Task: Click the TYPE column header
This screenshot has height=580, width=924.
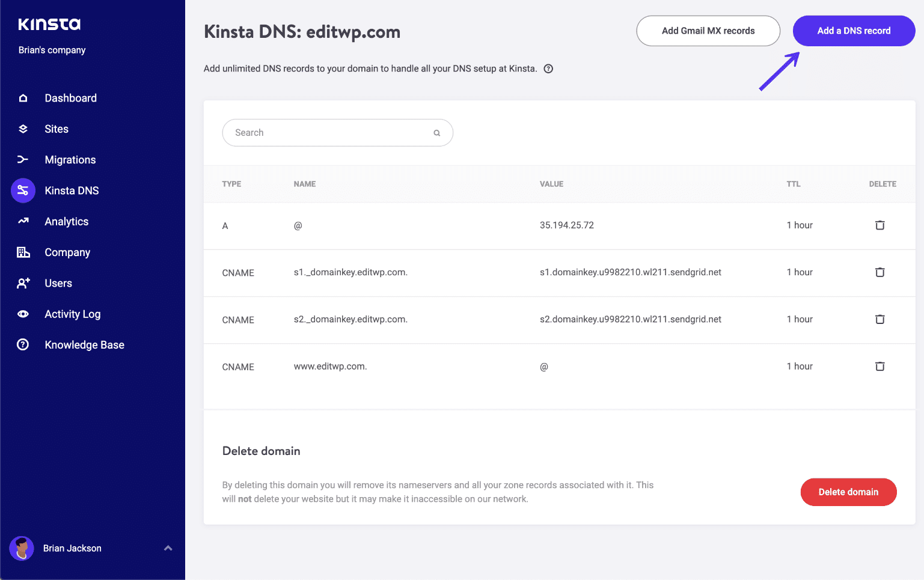Action: 231,184
